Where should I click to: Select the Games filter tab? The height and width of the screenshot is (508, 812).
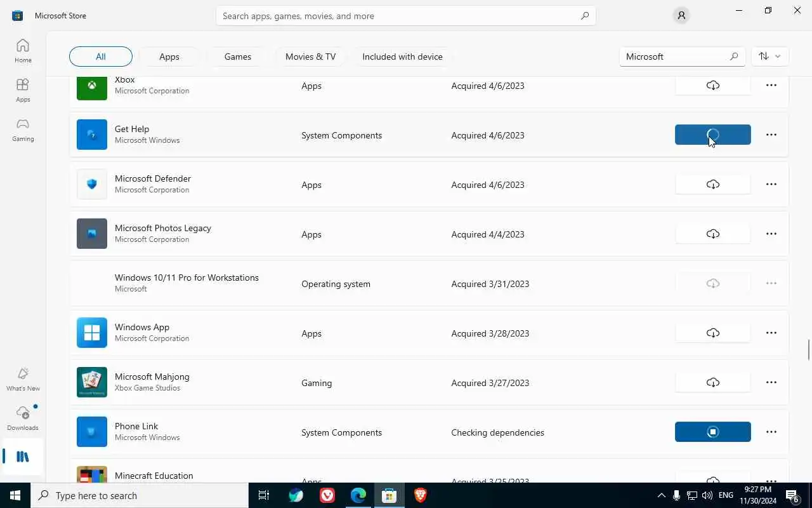[x=238, y=57]
